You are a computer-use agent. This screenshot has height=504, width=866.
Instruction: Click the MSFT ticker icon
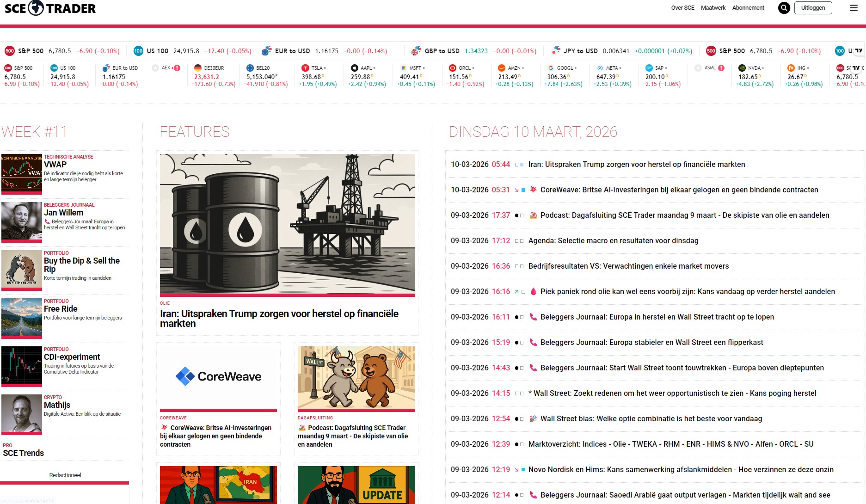(x=404, y=68)
